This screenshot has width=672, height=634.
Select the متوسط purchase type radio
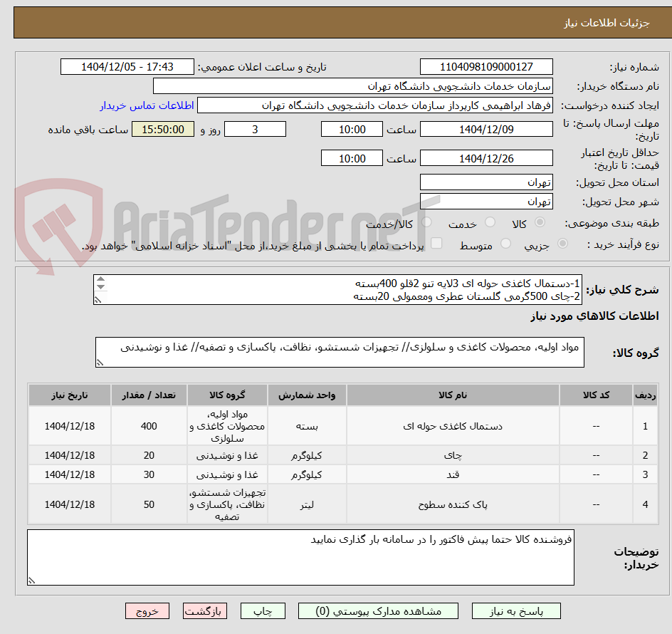(x=505, y=244)
